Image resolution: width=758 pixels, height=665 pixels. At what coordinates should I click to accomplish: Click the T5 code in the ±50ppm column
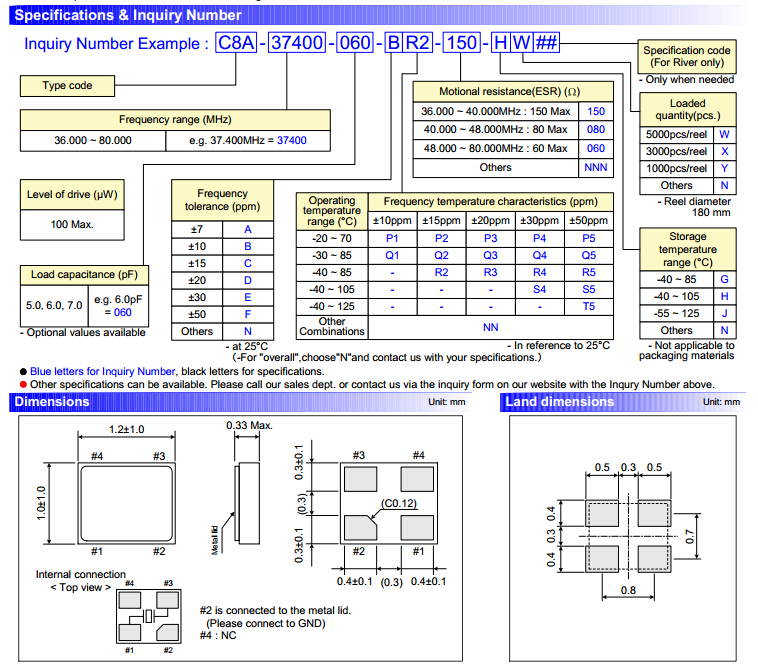click(588, 306)
